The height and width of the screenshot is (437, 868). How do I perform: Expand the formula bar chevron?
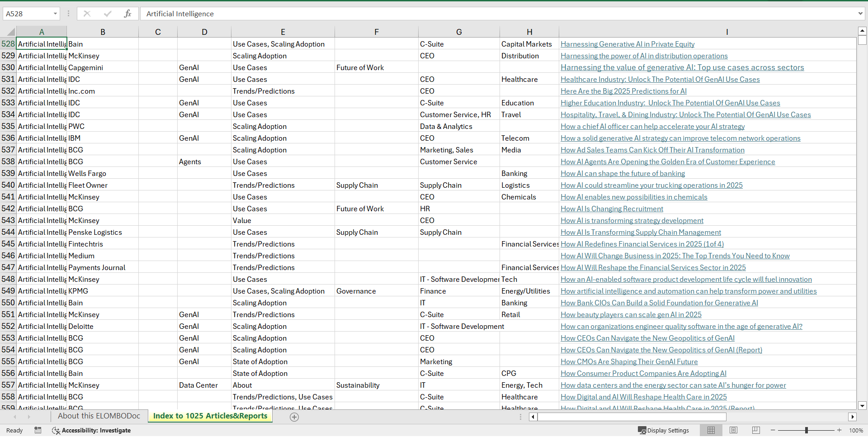click(x=860, y=14)
